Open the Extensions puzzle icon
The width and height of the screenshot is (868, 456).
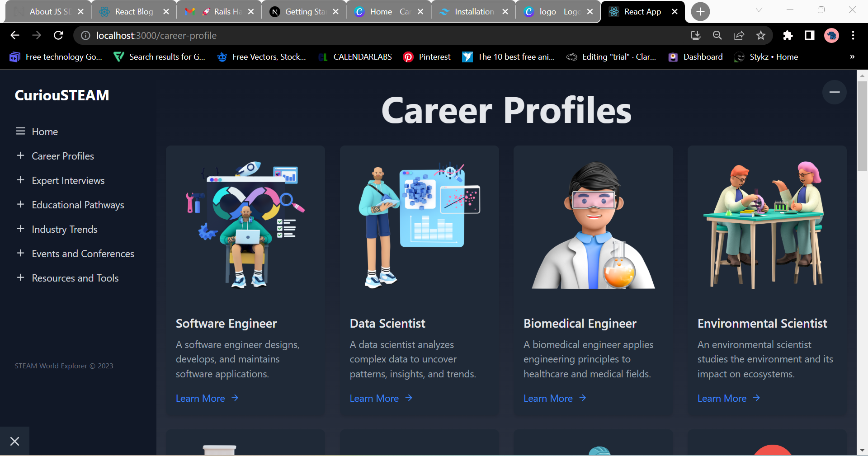[x=788, y=35]
